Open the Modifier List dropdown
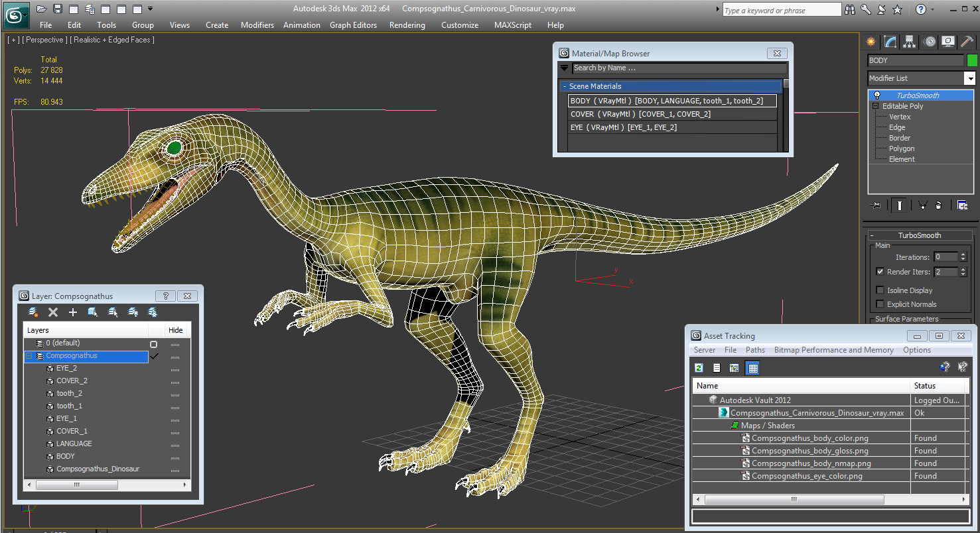Image resolution: width=980 pixels, height=533 pixels. click(x=969, y=78)
